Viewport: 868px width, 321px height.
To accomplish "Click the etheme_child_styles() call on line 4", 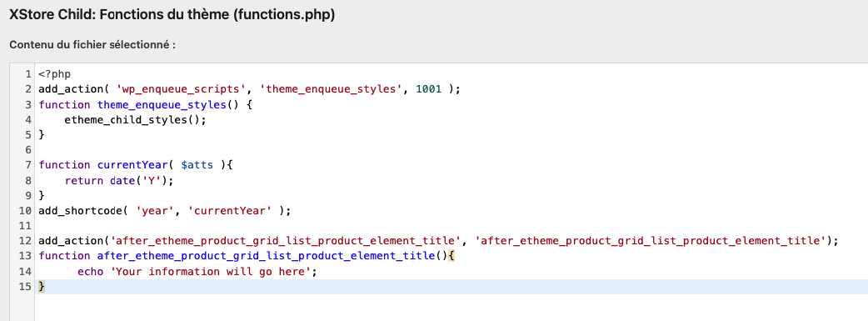I will coord(136,120).
